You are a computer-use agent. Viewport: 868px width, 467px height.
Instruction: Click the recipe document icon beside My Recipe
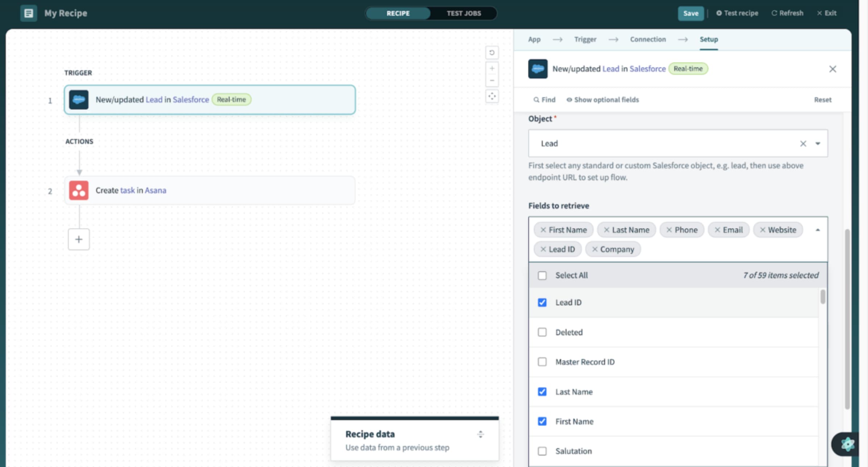28,13
